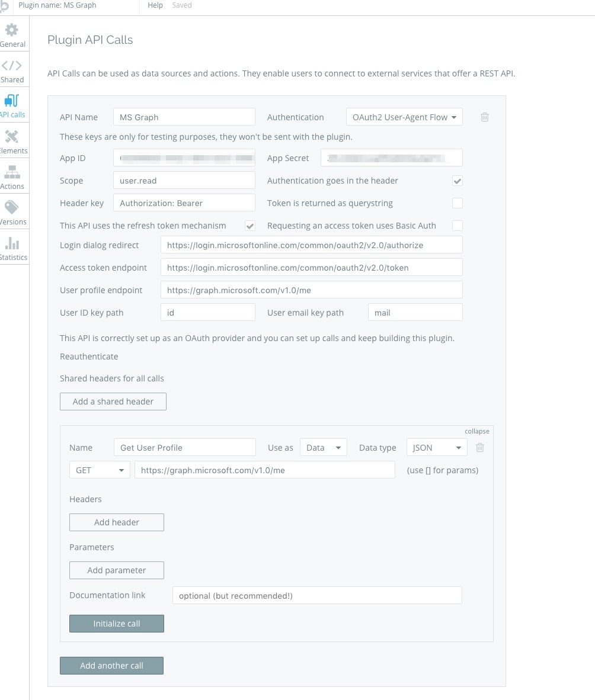Collapse the Get User Profile call
This screenshot has width=595, height=700.
point(476,431)
